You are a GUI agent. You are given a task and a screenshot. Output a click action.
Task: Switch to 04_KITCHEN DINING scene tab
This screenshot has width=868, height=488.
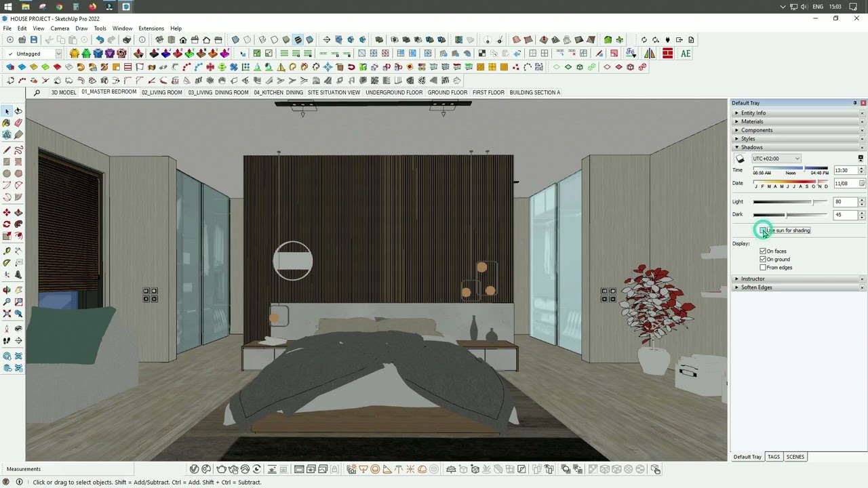(x=279, y=93)
